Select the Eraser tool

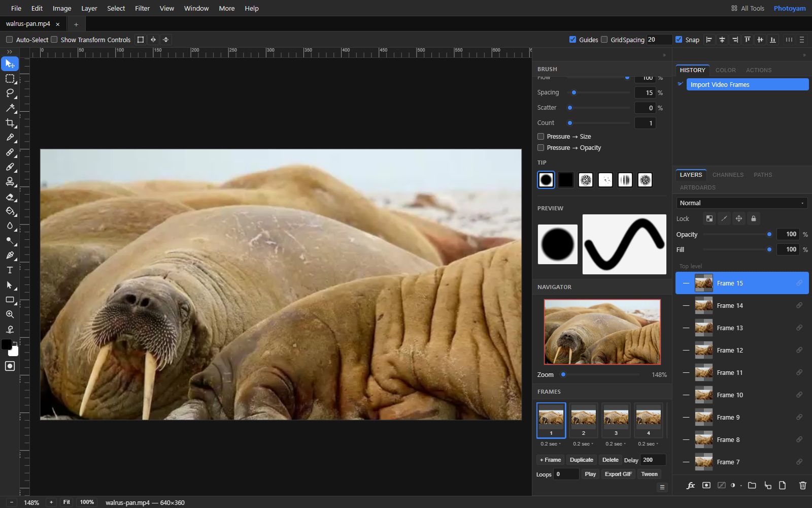click(10, 196)
